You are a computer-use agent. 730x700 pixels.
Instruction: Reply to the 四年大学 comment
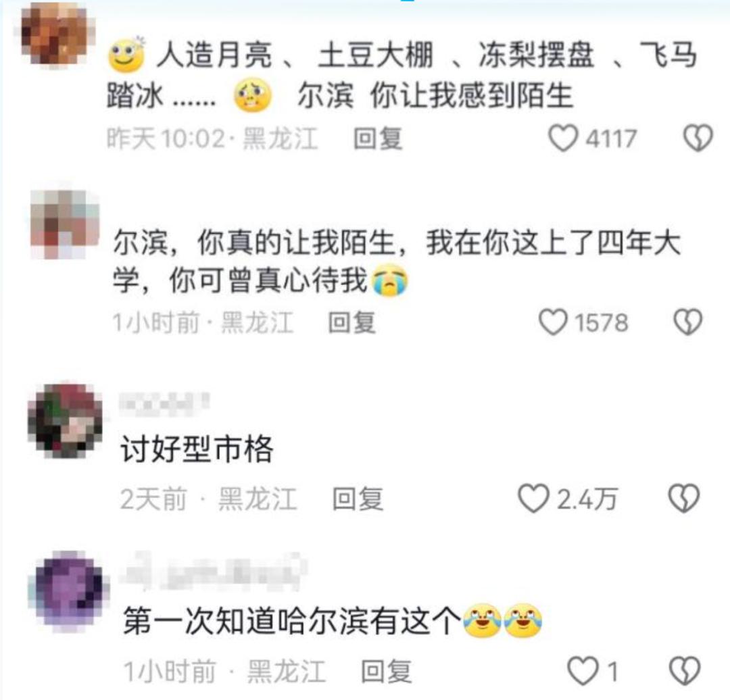[x=352, y=322]
